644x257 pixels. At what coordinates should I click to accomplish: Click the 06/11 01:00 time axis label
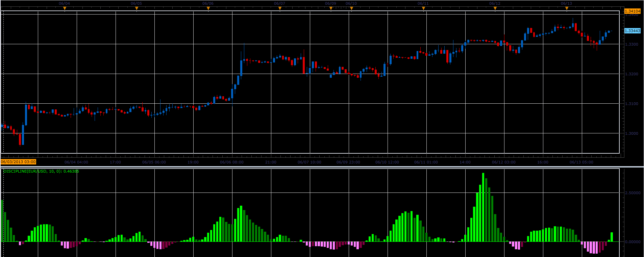[426, 162]
